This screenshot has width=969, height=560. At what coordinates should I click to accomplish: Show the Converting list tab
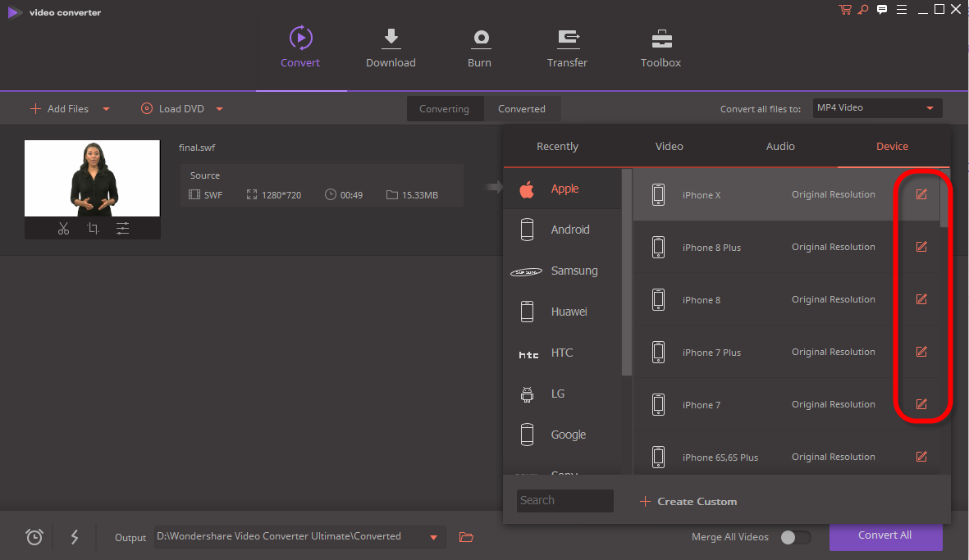tap(445, 109)
